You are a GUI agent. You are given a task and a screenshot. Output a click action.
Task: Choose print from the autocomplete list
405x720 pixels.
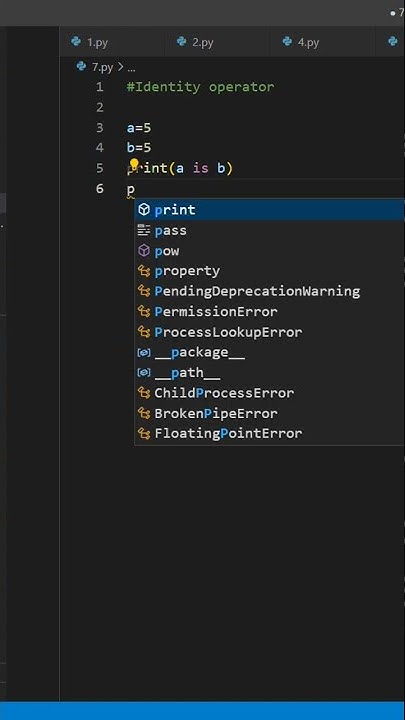[269, 210]
